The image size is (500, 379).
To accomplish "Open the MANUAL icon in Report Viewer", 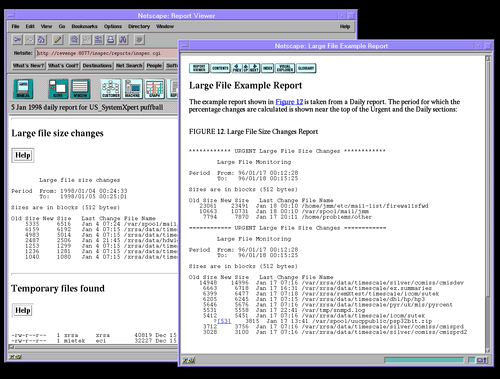I will pyautogui.click(x=23, y=89).
